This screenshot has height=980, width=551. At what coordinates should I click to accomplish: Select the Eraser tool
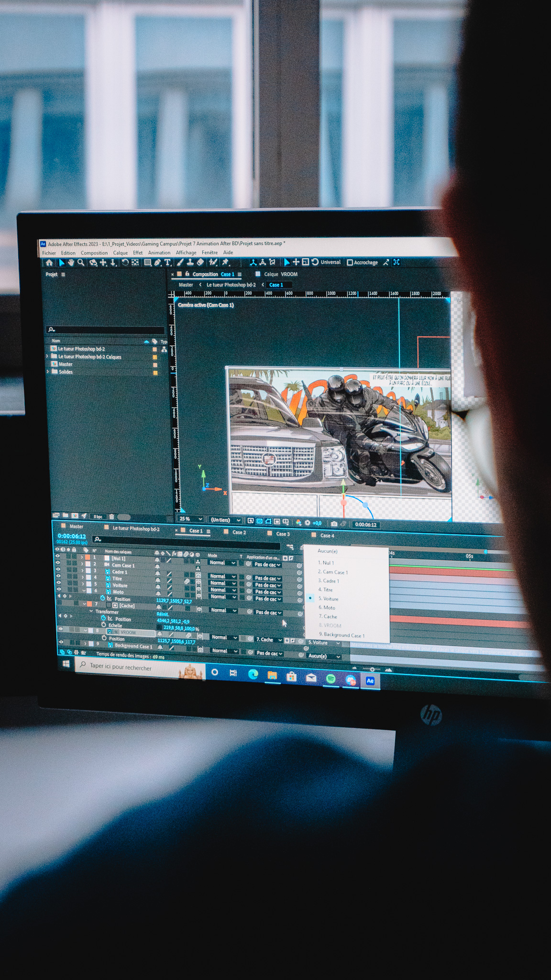click(200, 262)
